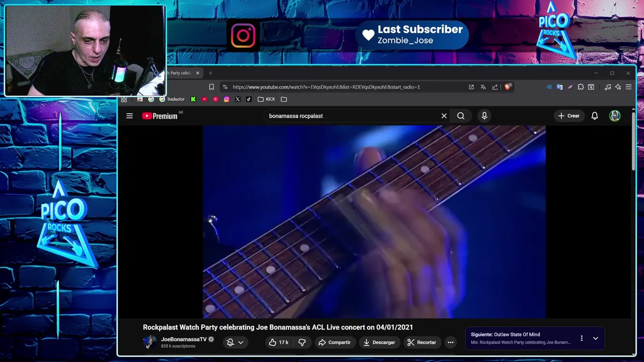The width and height of the screenshot is (644, 362).
Task: Run the search with the magnifier button
Action: pyautogui.click(x=461, y=116)
